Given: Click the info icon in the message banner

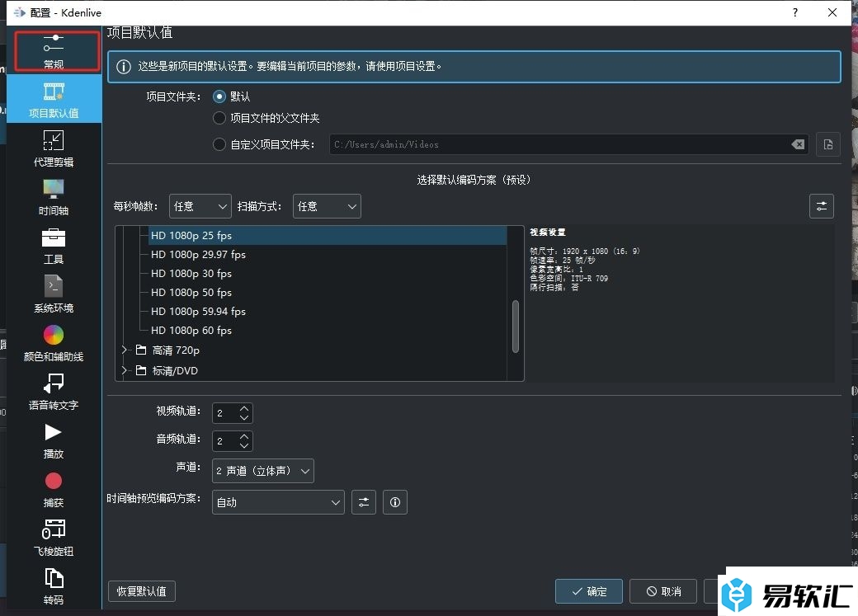Looking at the screenshot, I should pos(124,67).
